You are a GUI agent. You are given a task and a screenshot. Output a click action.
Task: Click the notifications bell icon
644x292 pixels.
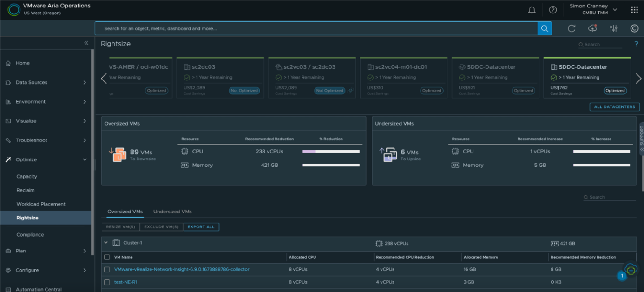coord(532,10)
